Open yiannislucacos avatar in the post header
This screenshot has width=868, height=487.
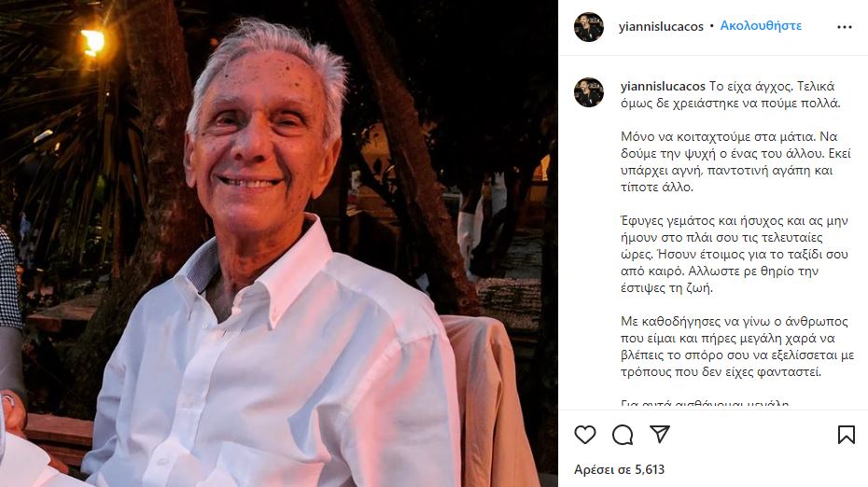tap(588, 27)
